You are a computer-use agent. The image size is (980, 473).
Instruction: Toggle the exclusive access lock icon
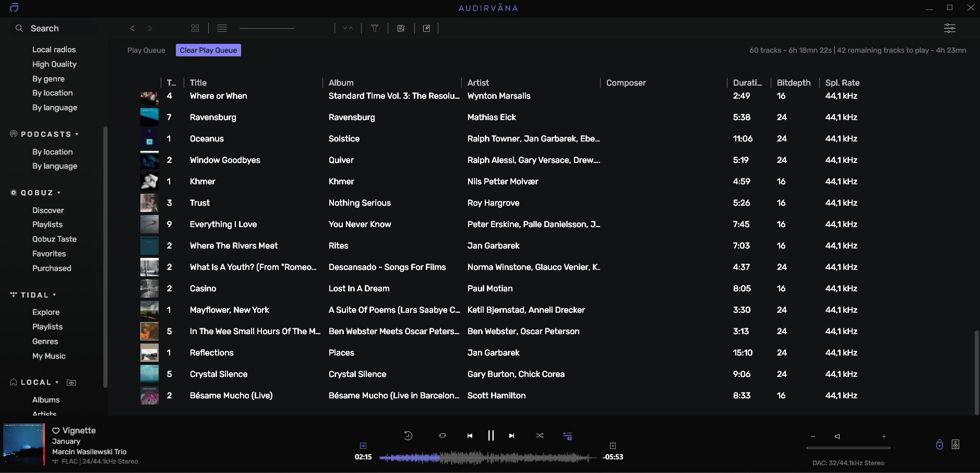pyautogui.click(x=939, y=444)
